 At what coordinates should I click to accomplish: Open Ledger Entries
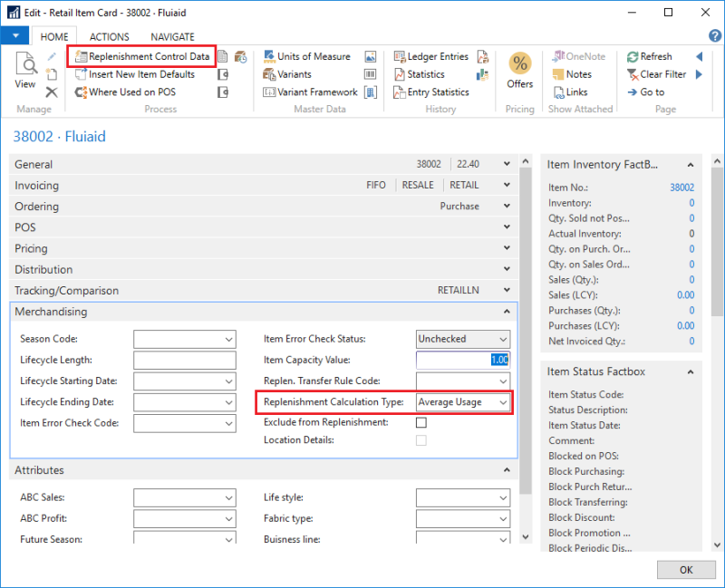click(x=431, y=56)
